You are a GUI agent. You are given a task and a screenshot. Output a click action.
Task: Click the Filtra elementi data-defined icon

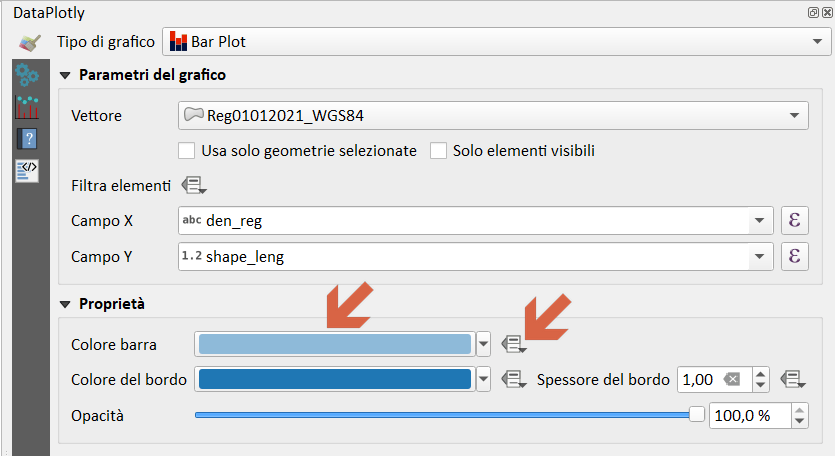pos(193,186)
